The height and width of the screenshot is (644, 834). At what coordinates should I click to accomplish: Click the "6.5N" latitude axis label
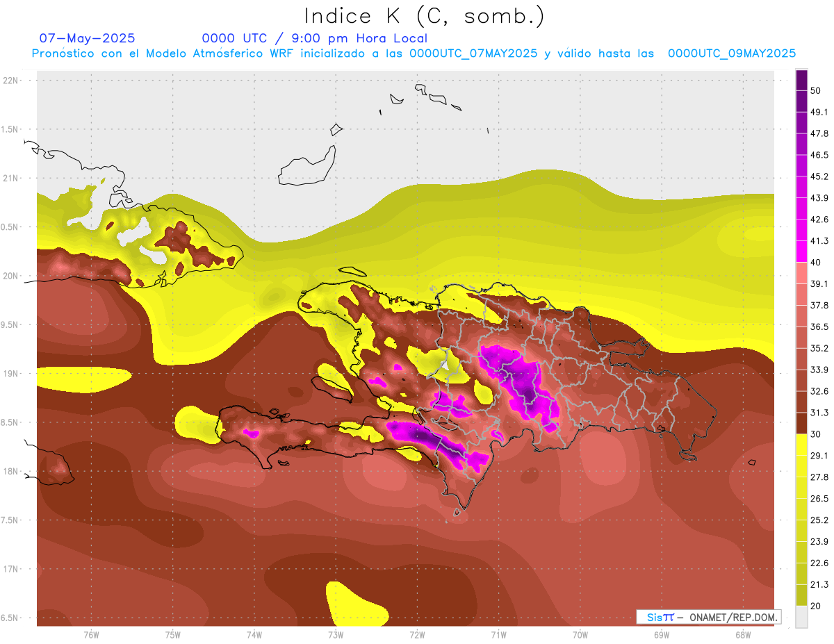pos(10,618)
